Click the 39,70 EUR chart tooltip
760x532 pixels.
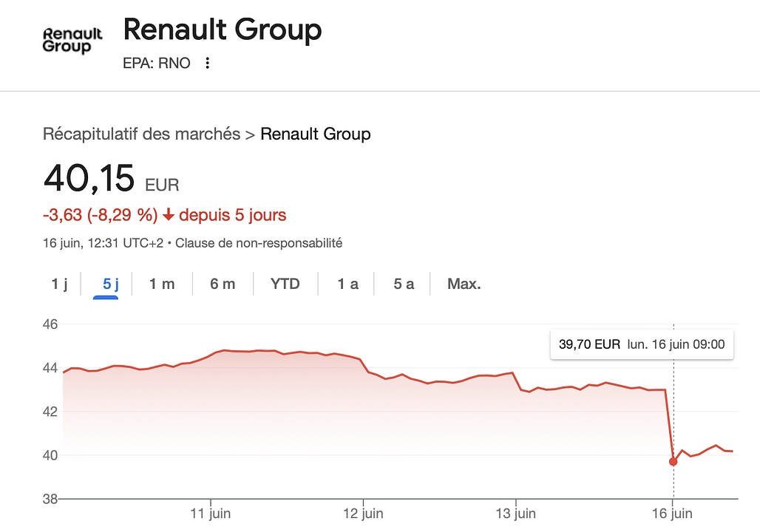642,344
